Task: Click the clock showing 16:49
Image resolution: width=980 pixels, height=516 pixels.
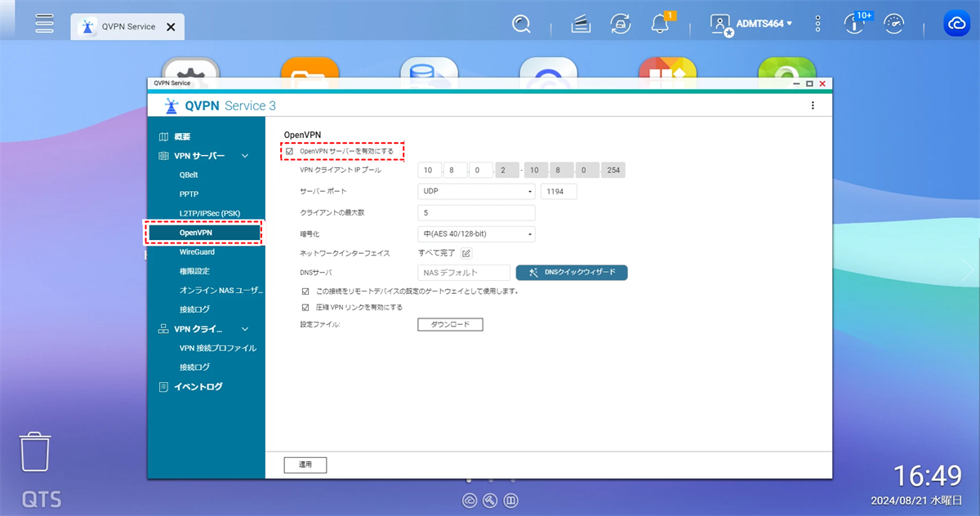Action: pyautogui.click(x=927, y=475)
